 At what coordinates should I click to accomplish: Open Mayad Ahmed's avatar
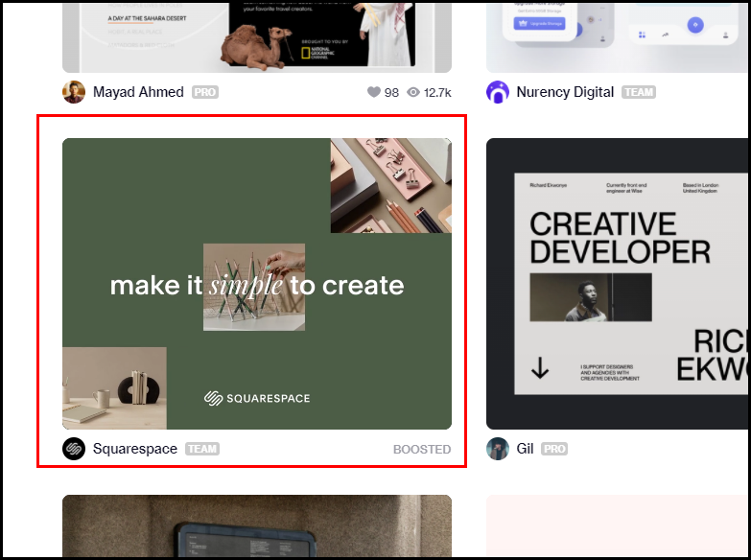pos(74,92)
